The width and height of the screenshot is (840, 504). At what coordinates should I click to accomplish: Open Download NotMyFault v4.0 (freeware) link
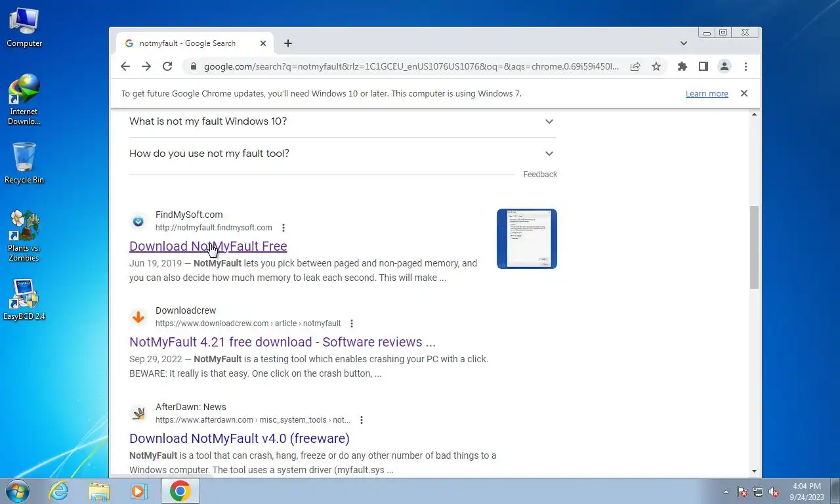click(240, 438)
